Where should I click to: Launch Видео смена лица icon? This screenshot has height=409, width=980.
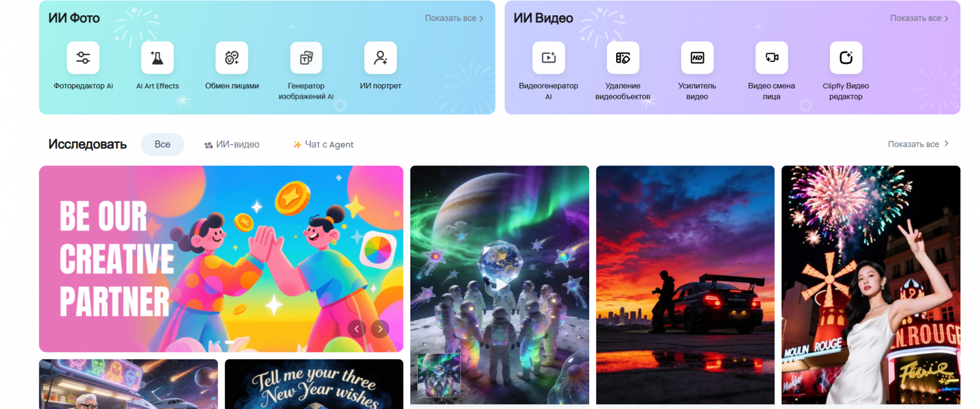(772, 58)
